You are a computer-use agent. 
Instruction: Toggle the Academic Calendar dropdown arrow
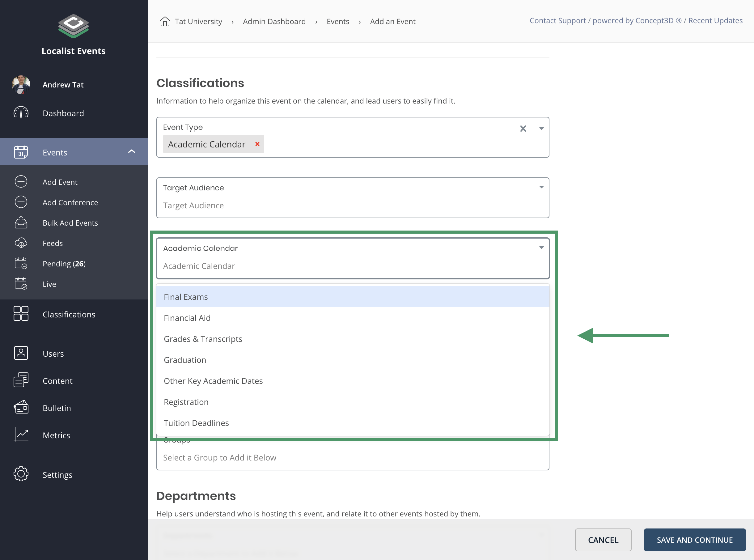click(541, 248)
